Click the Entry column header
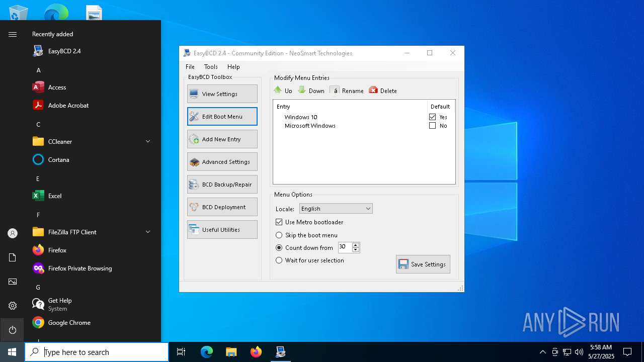The height and width of the screenshot is (362, 644). point(350,107)
